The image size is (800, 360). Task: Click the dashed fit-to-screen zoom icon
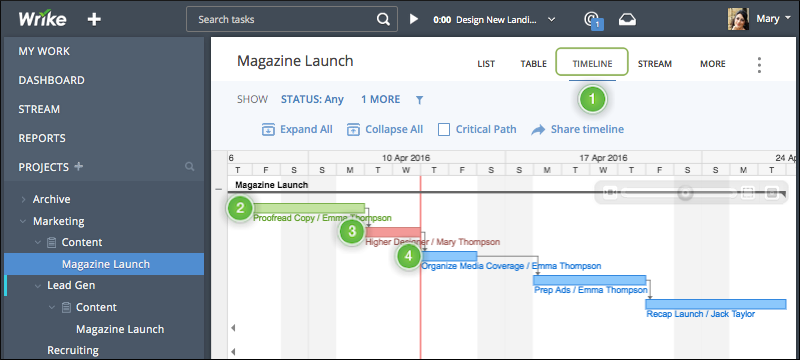point(747,193)
